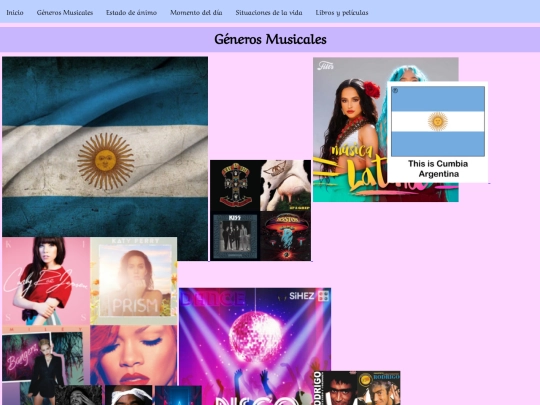540x405 pixels.
Task: Click the Géneros Musicales page heading
Action: tap(270, 39)
